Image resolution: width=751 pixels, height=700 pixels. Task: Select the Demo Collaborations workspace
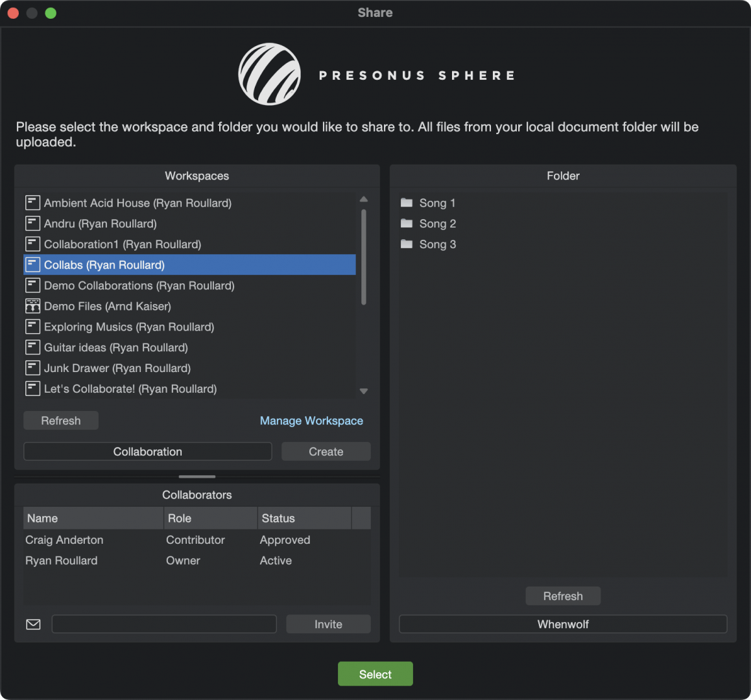(139, 285)
